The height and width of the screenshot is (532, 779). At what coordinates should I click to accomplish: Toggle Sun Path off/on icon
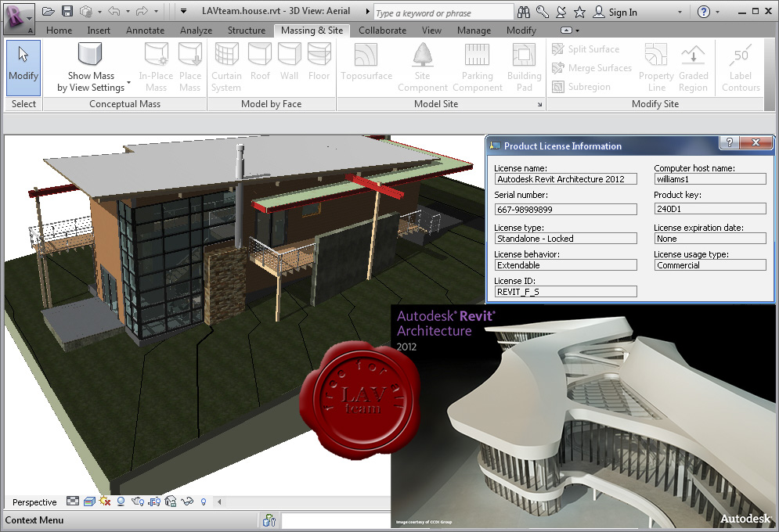105,501
